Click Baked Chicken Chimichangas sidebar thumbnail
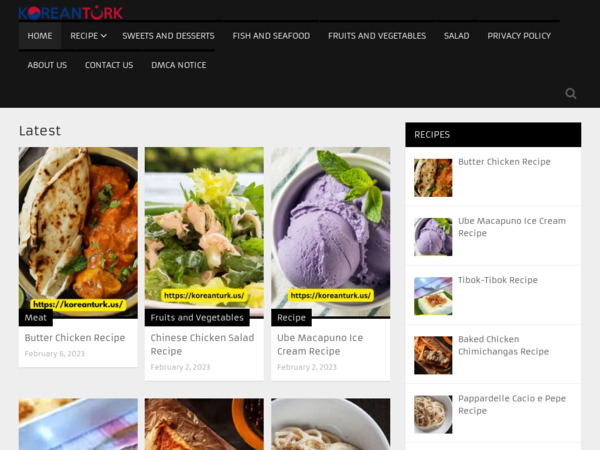The width and height of the screenshot is (600, 450). coord(433,355)
